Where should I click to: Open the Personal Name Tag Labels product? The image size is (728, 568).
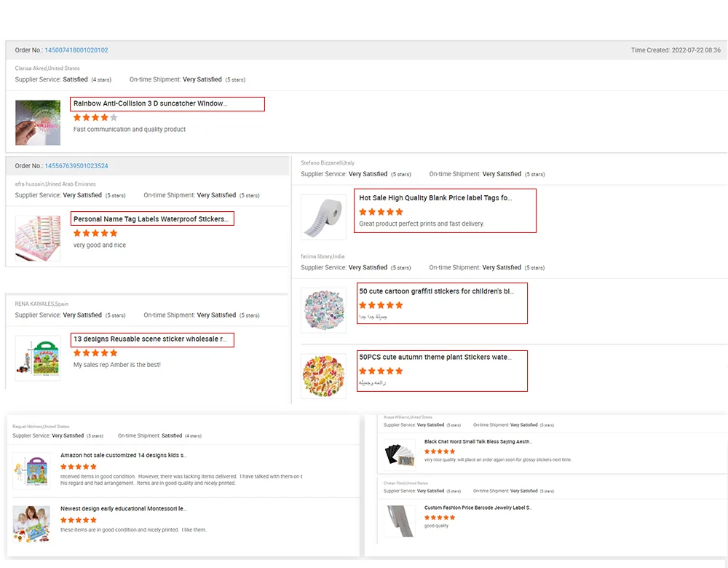151,219
